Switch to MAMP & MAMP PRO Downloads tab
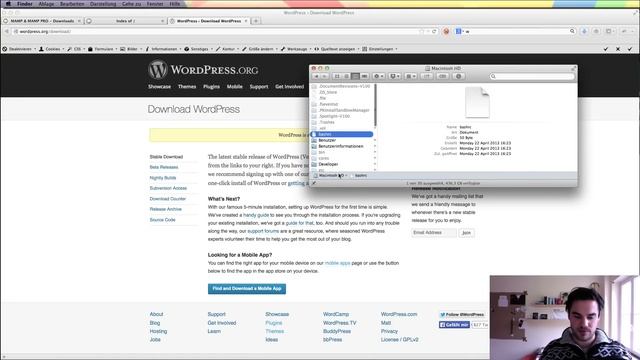Image resolution: width=640 pixels, height=360 pixels. pyautogui.click(x=42, y=21)
